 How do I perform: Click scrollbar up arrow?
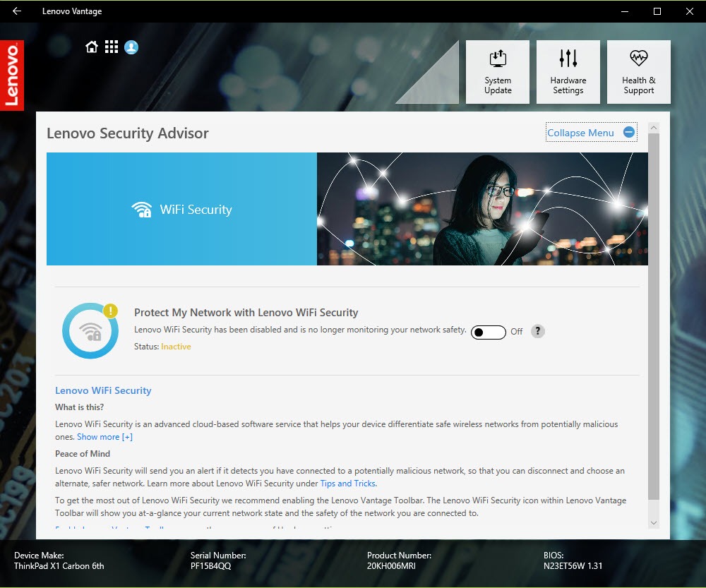654,128
